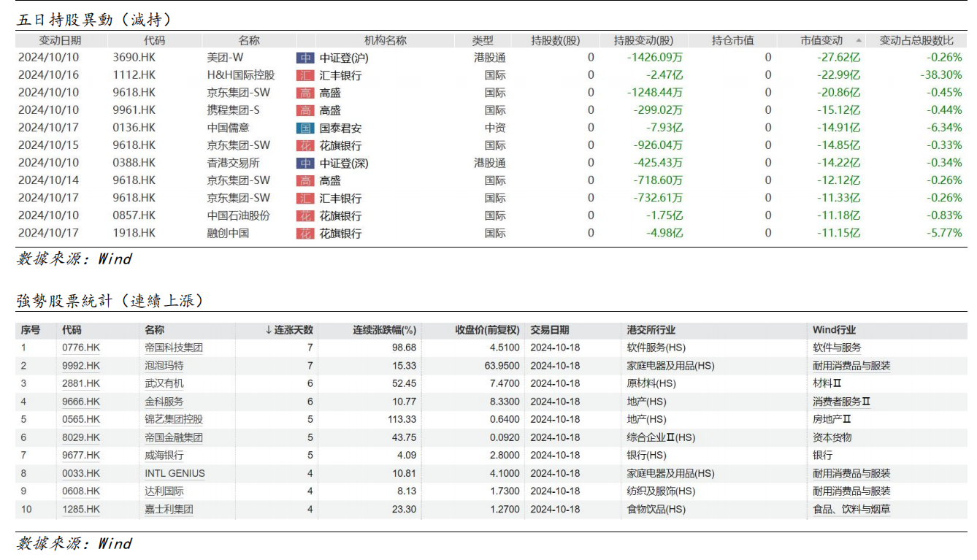Click 软件服务(HS) industry link
Screen dimensions: 977x560
[x=656, y=348]
